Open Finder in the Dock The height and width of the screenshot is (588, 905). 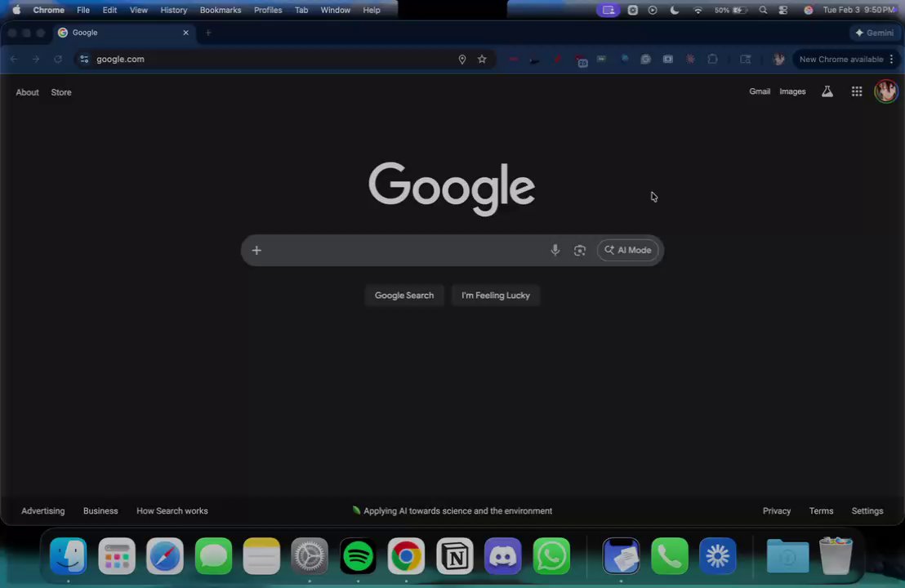click(68, 556)
